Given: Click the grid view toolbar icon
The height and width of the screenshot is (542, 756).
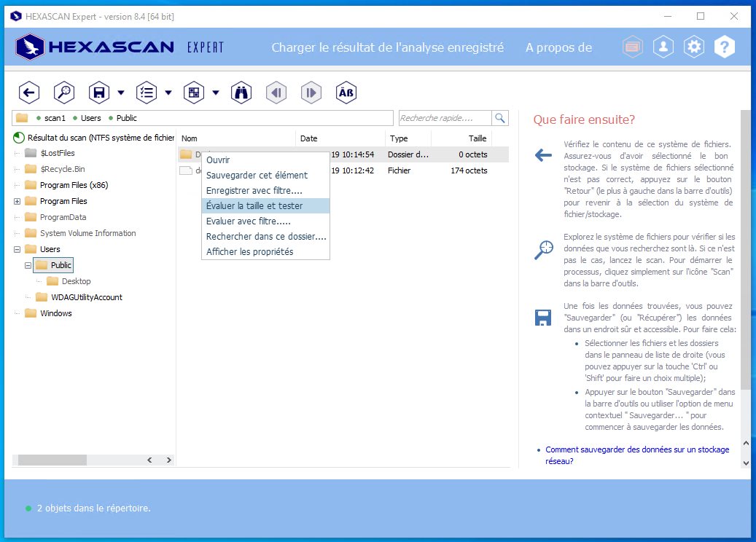Looking at the screenshot, I should coord(194,93).
